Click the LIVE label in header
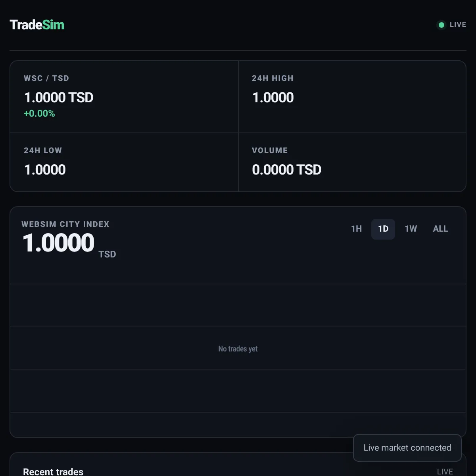 (458, 25)
